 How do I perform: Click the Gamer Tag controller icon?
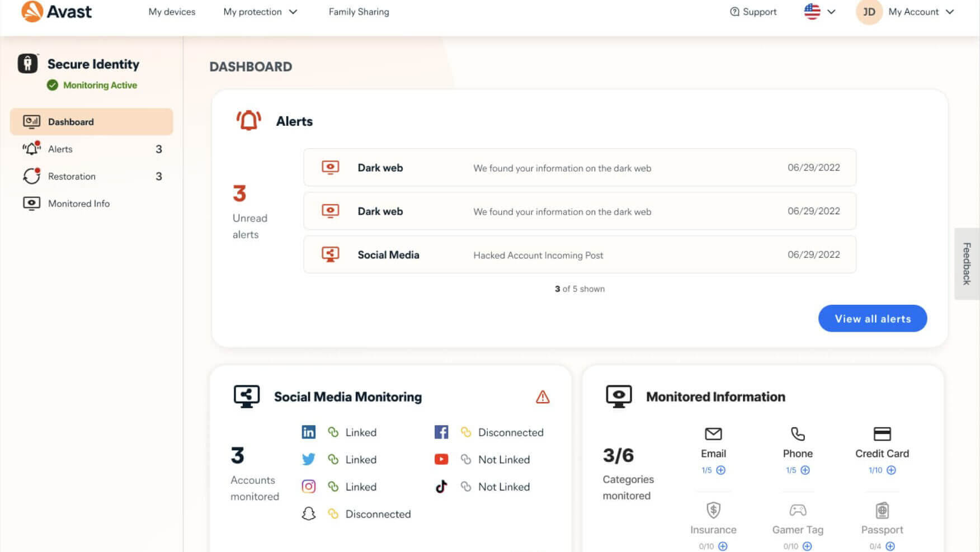click(x=798, y=510)
